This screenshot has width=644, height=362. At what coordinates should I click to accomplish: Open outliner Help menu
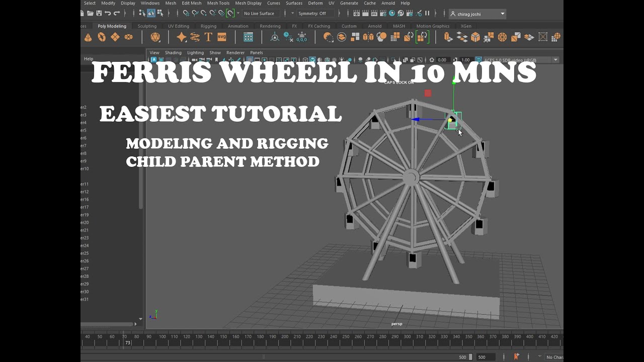coord(89,59)
